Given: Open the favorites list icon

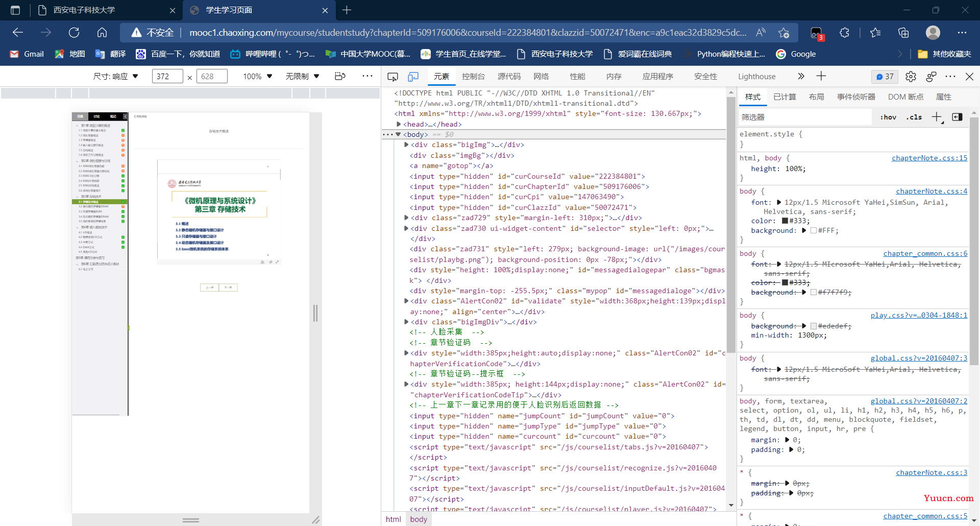Looking at the screenshot, I should point(875,33).
